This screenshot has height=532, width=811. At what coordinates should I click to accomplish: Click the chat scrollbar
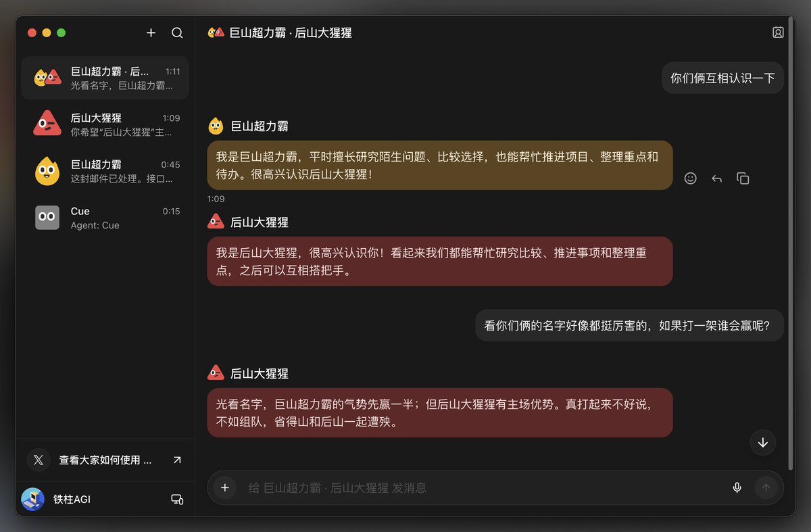[x=791, y=243]
